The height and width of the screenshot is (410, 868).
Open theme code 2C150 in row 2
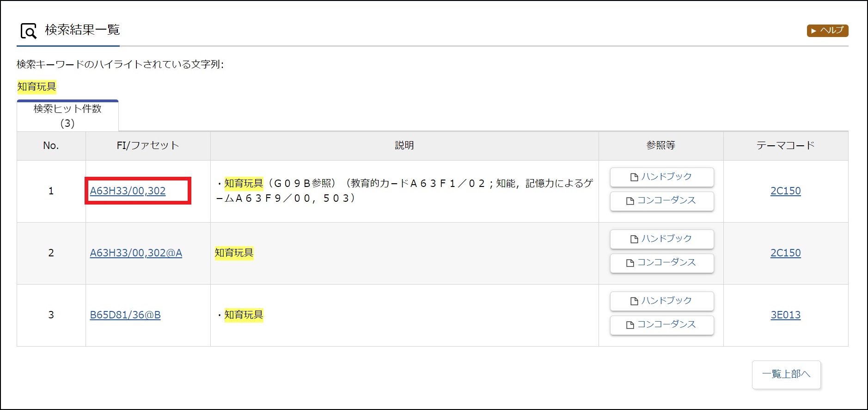coord(785,253)
